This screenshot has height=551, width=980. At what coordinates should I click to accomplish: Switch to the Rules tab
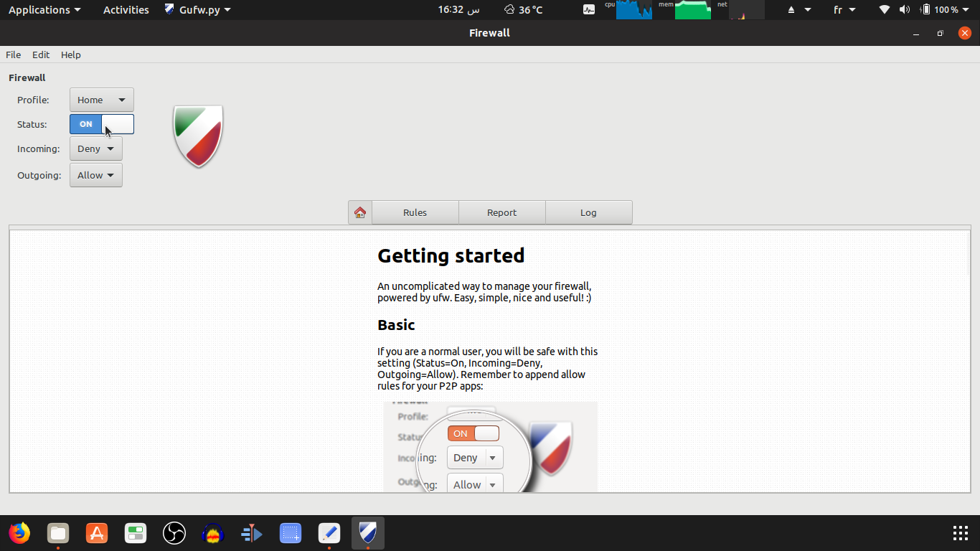tap(415, 212)
